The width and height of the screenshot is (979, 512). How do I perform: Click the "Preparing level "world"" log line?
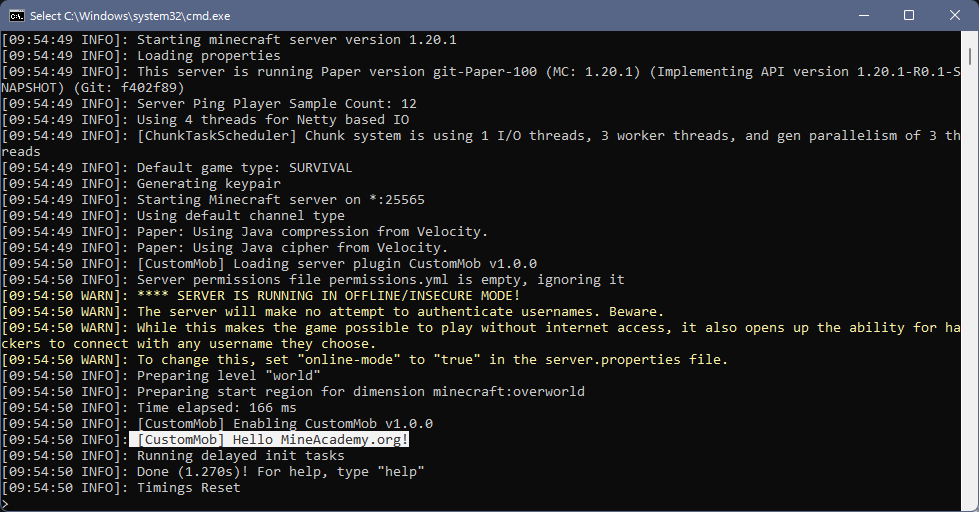coord(228,376)
